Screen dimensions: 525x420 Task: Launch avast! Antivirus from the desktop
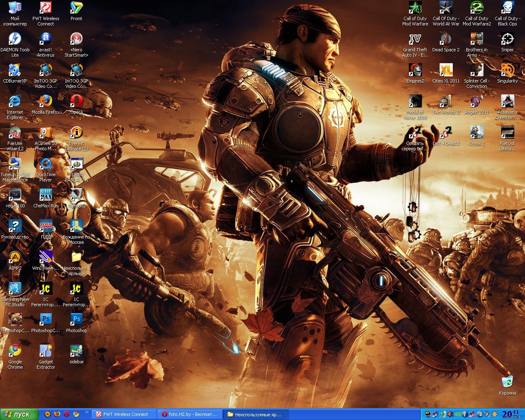tap(46, 44)
